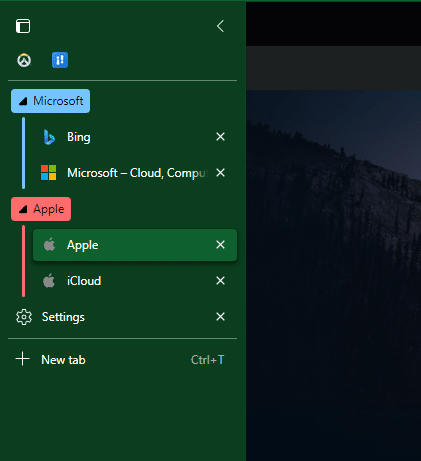Close the Apple tab

220,245
